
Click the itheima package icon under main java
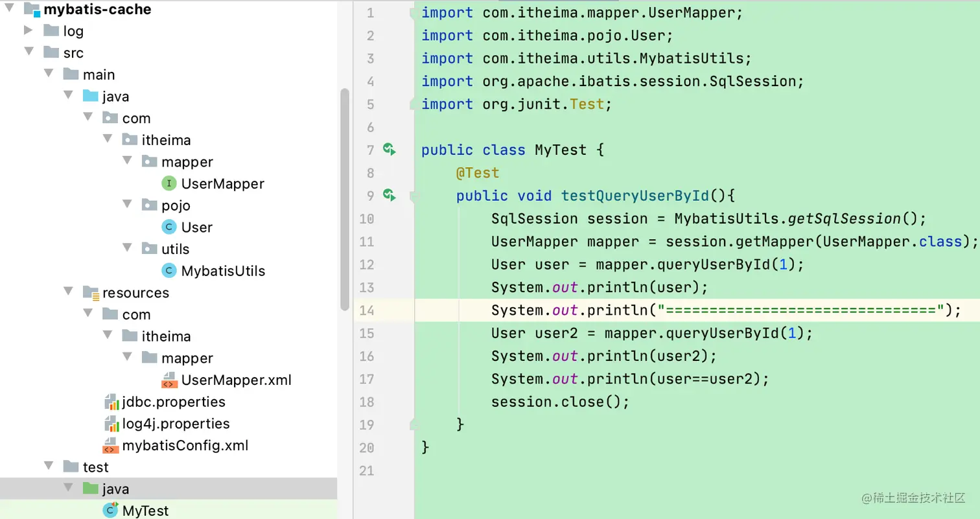pyautogui.click(x=130, y=140)
